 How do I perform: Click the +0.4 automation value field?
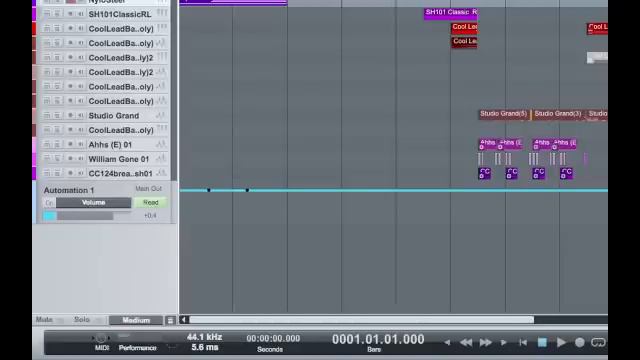150,216
